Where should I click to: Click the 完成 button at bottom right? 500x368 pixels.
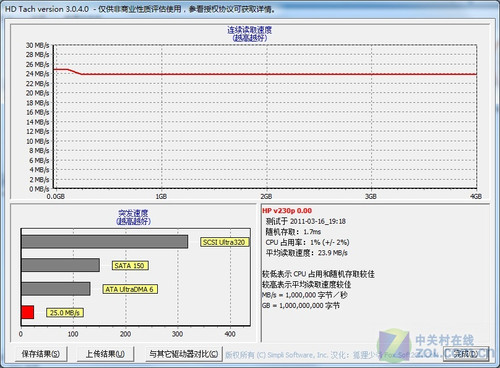coord(466,354)
